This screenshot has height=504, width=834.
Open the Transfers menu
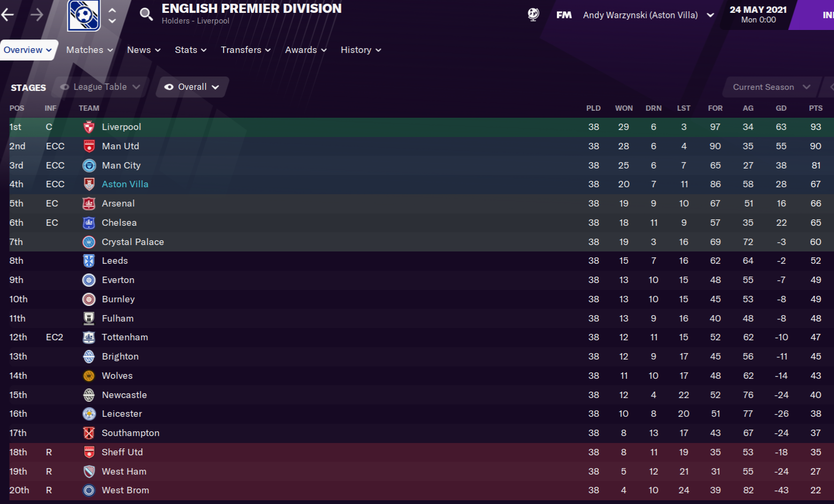246,50
